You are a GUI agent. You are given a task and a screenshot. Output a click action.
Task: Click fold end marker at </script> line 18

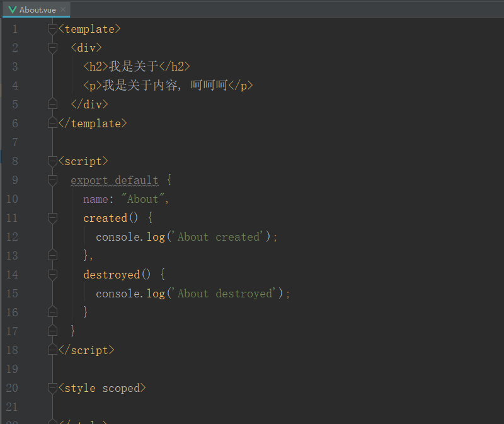coord(52,350)
